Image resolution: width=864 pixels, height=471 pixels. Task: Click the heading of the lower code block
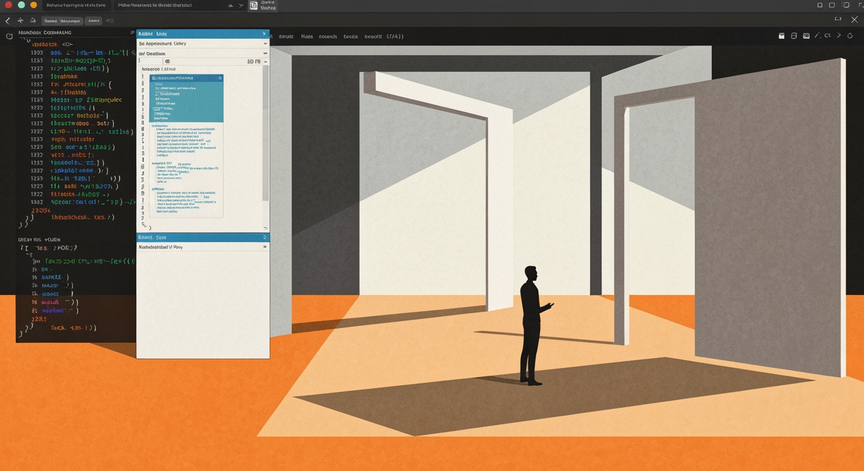(39, 240)
